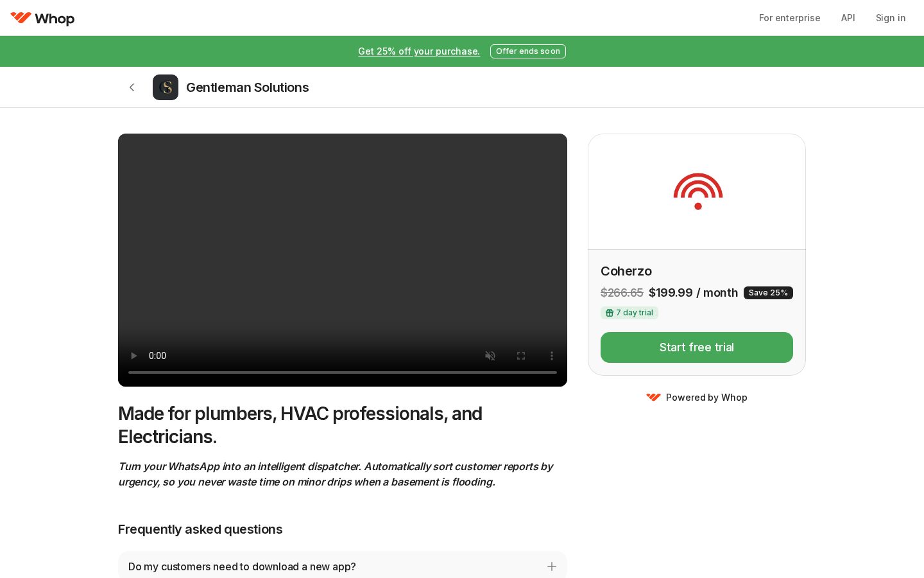924x578 pixels.
Task: Open the For enterprise page
Action: [789, 18]
